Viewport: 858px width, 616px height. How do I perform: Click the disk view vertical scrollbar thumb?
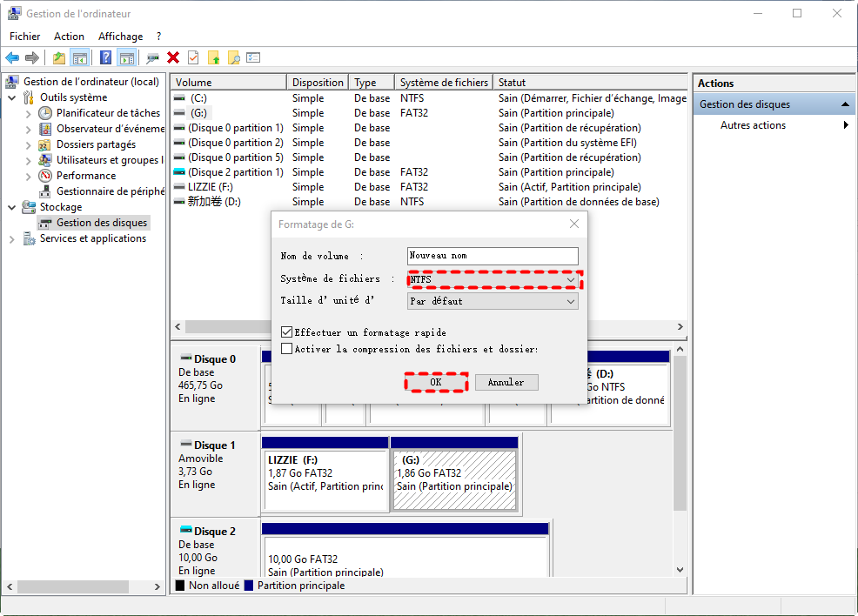pos(680,433)
